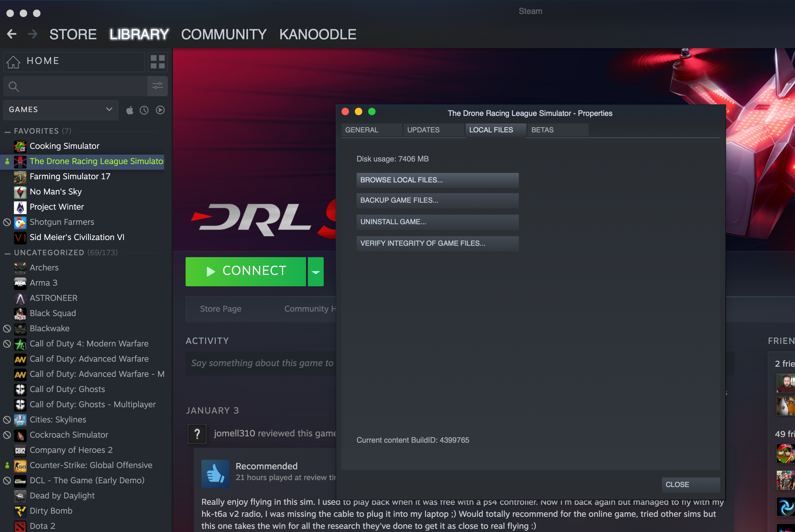
Task: Toggle the ready-to-play filter icon
Action: point(160,110)
